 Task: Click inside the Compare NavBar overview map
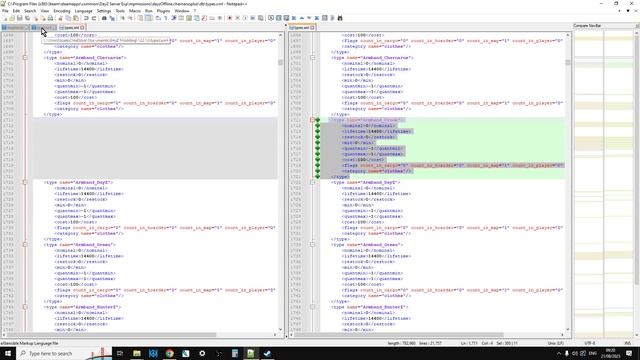coord(603,184)
